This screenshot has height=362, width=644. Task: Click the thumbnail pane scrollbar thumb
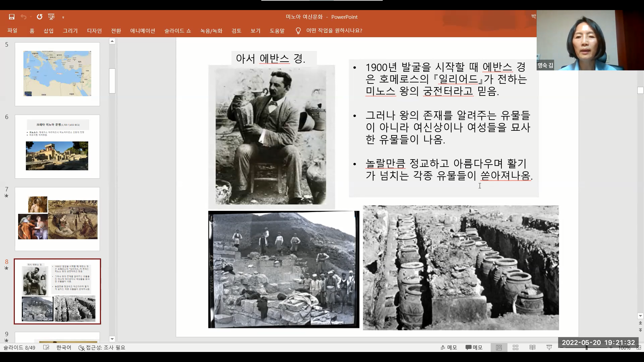112,81
